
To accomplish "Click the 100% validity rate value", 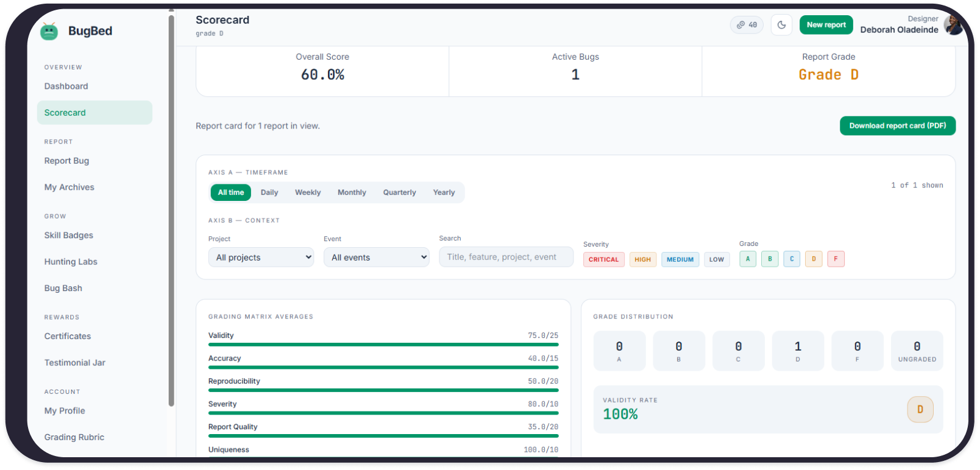I will point(620,415).
